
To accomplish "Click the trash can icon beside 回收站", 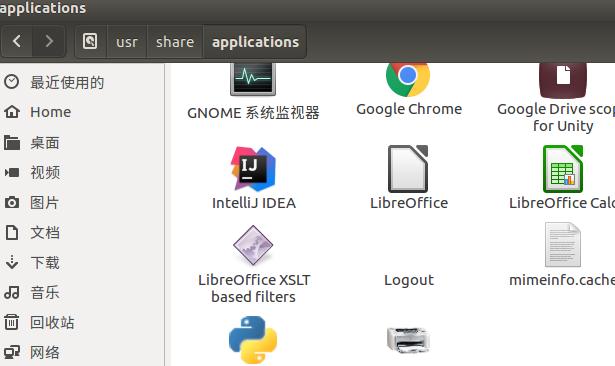I will tap(12, 322).
